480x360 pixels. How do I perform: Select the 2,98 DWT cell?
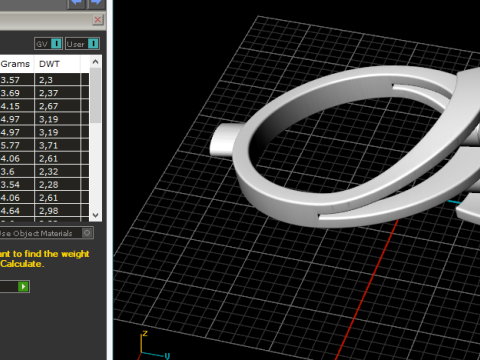tap(57, 211)
